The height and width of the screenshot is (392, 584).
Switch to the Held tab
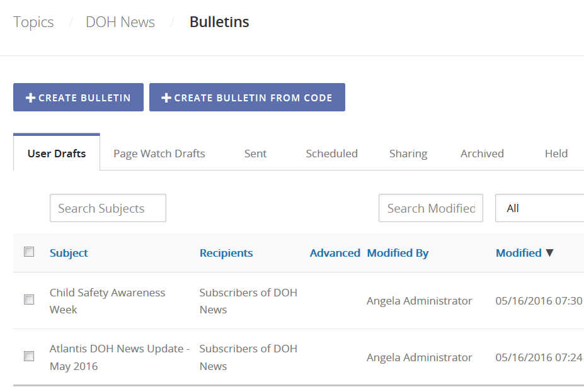[x=556, y=153]
